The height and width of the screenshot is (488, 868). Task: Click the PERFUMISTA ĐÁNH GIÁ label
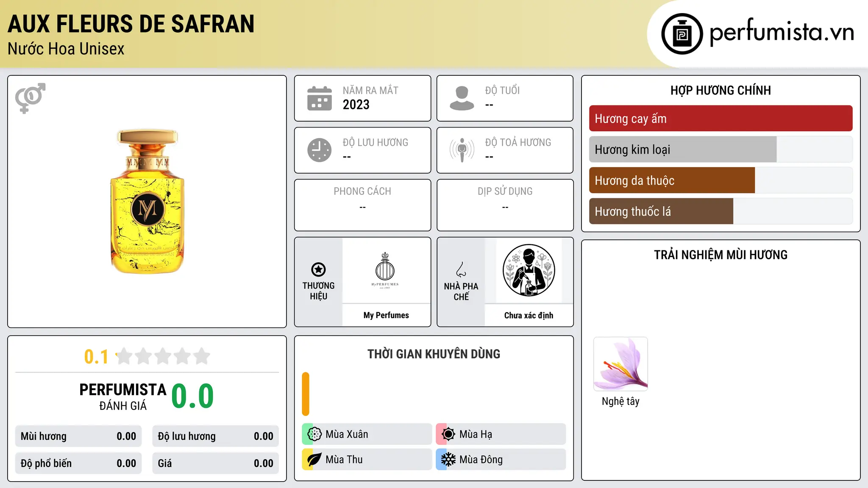(123, 397)
